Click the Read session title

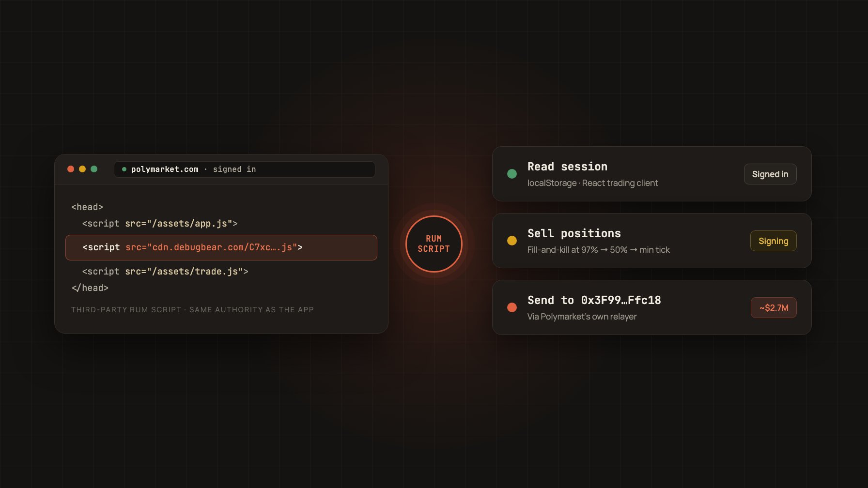pyautogui.click(x=567, y=167)
